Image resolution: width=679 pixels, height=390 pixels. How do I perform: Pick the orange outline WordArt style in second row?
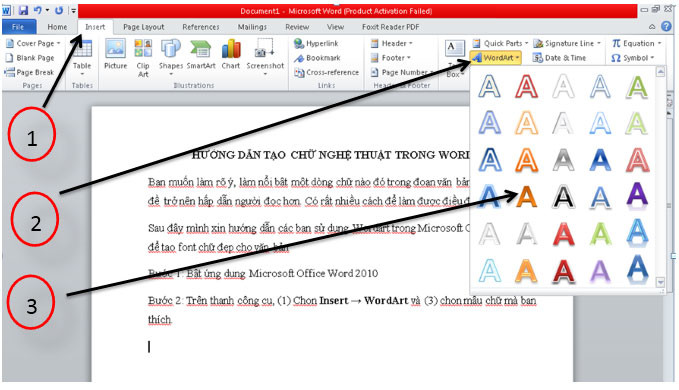526,123
